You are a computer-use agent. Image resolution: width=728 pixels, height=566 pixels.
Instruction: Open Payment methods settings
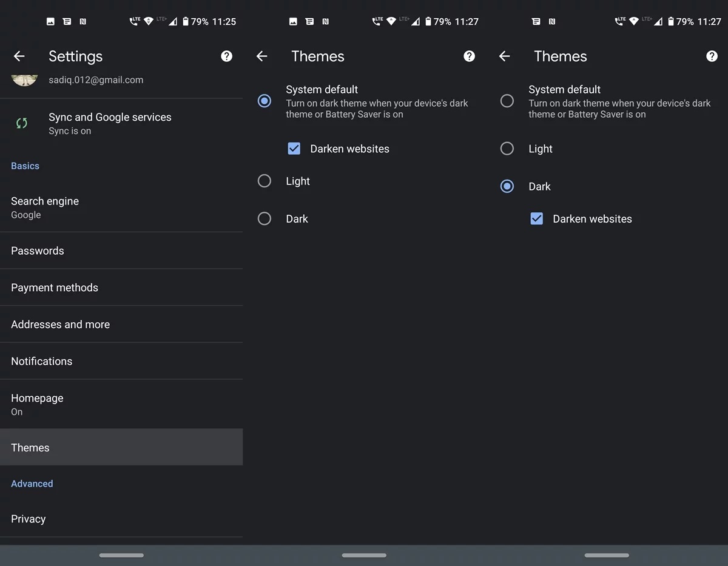(121, 288)
